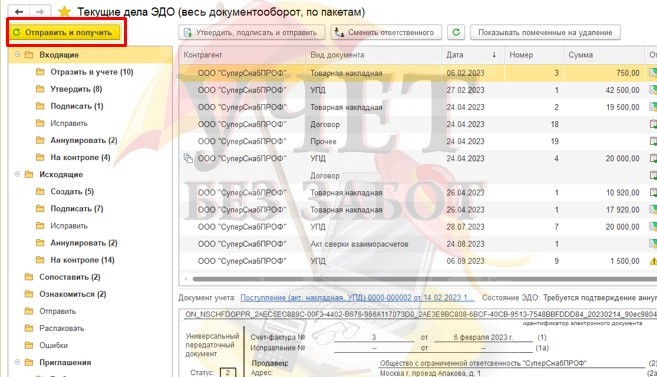The width and height of the screenshot is (657, 377).
Task: Collapse the Приглашения tree group
Action: 18,362
